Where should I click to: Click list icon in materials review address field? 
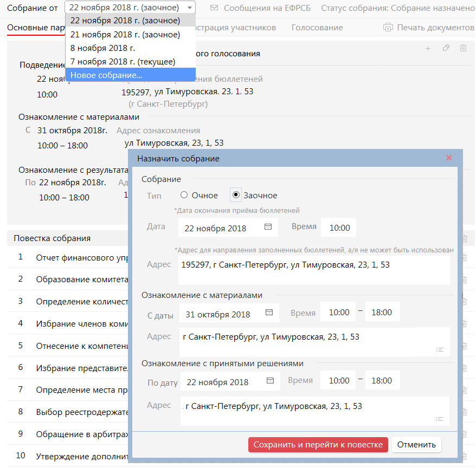pos(440,350)
